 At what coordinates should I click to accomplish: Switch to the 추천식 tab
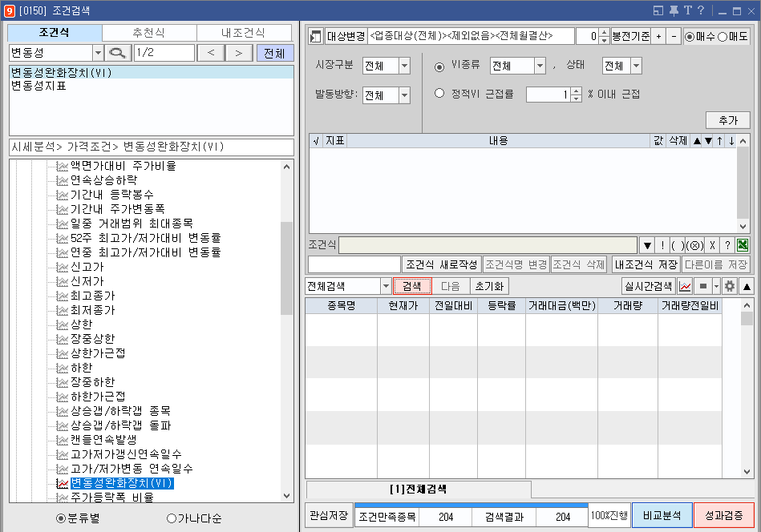(150, 33)
